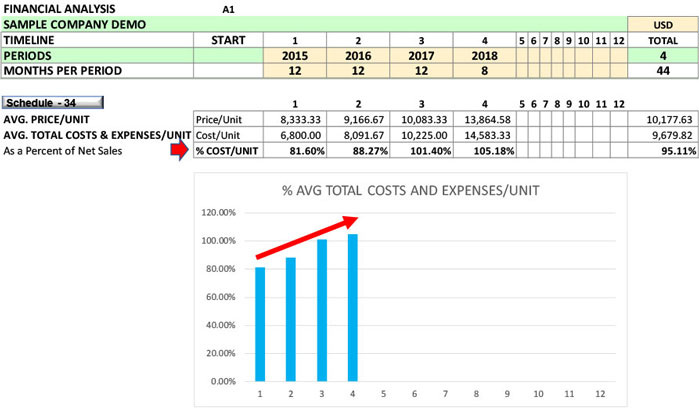Click the 40.00% axis label

pos(220,325)
